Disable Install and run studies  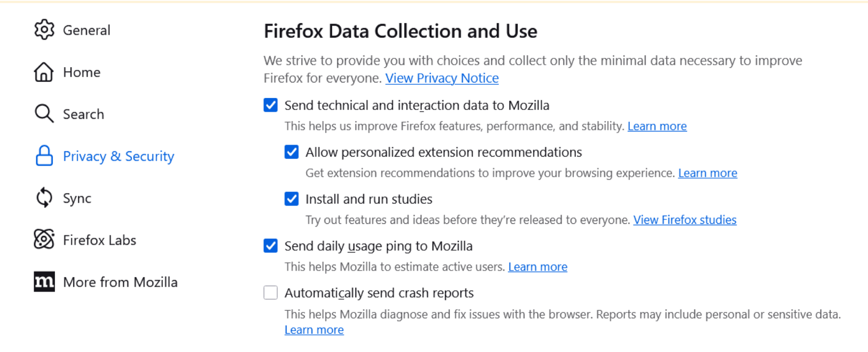coord(291,199)
